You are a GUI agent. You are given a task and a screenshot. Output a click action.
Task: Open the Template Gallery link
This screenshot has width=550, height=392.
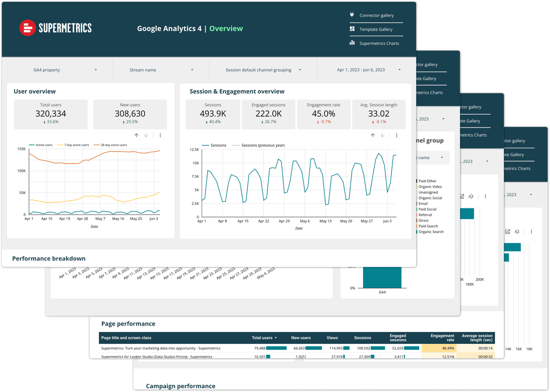pos(376,29)
